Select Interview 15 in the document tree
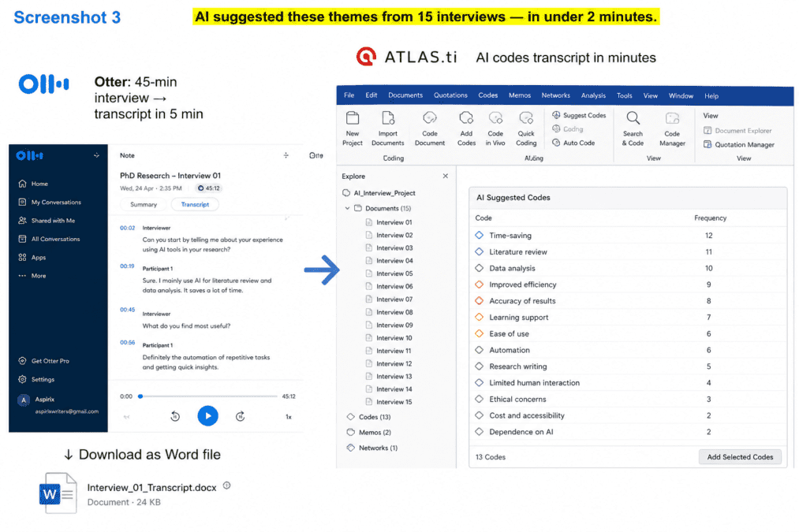 390,402
